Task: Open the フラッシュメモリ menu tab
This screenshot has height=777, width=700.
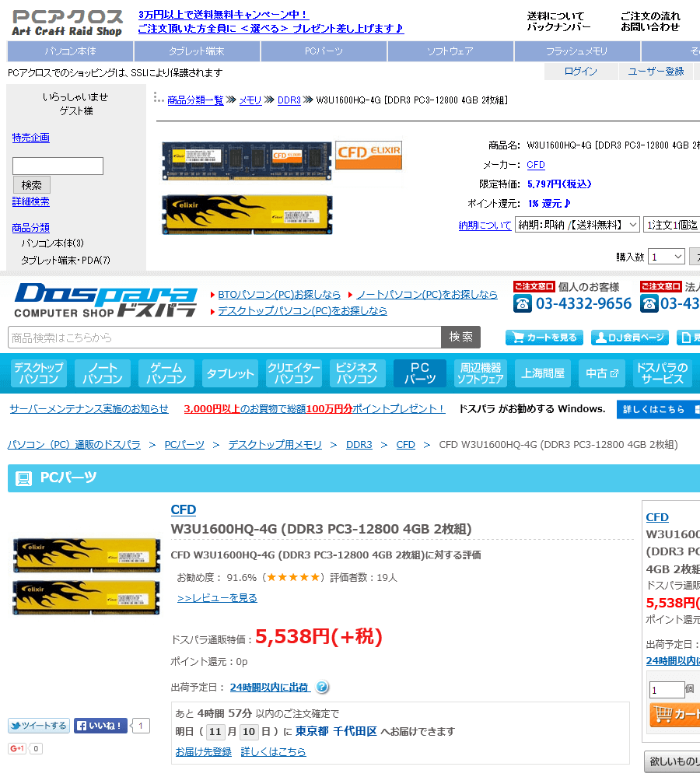Action: click(x=577, y=51)
